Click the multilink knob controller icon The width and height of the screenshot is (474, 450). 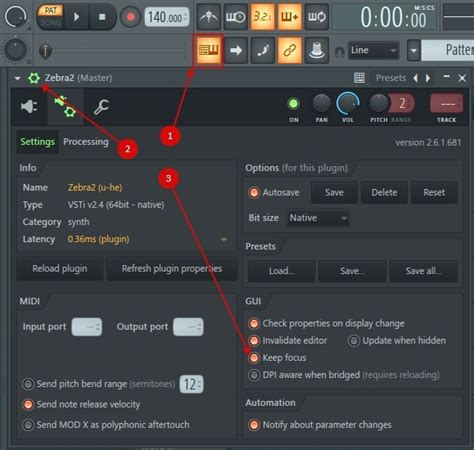(x=316, y=51)
